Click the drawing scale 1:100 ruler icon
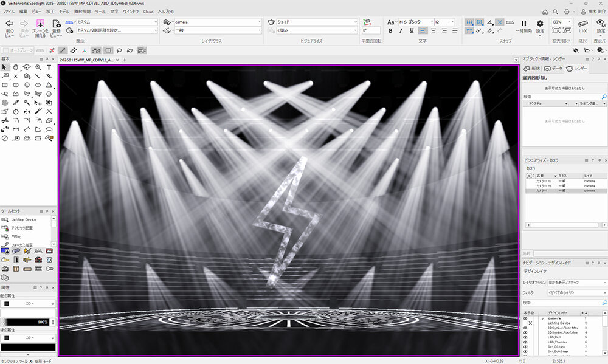The image size is (608, 364). click(582, 23)
